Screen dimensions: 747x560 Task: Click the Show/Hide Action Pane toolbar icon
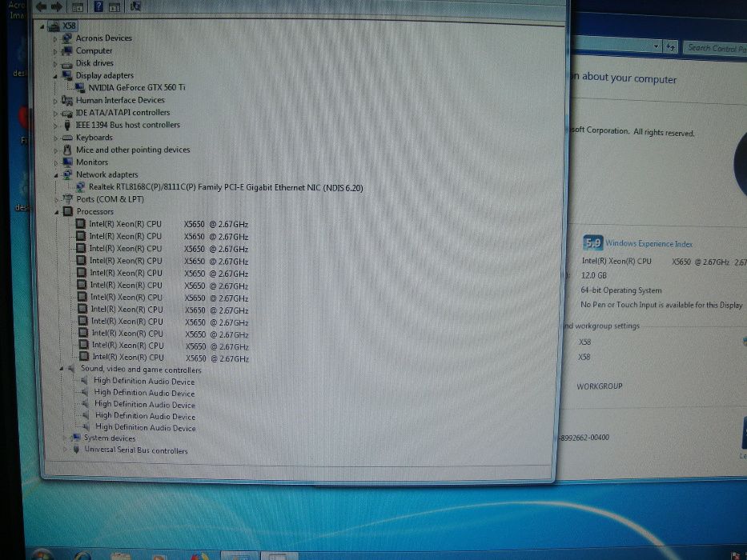(114, 6)
